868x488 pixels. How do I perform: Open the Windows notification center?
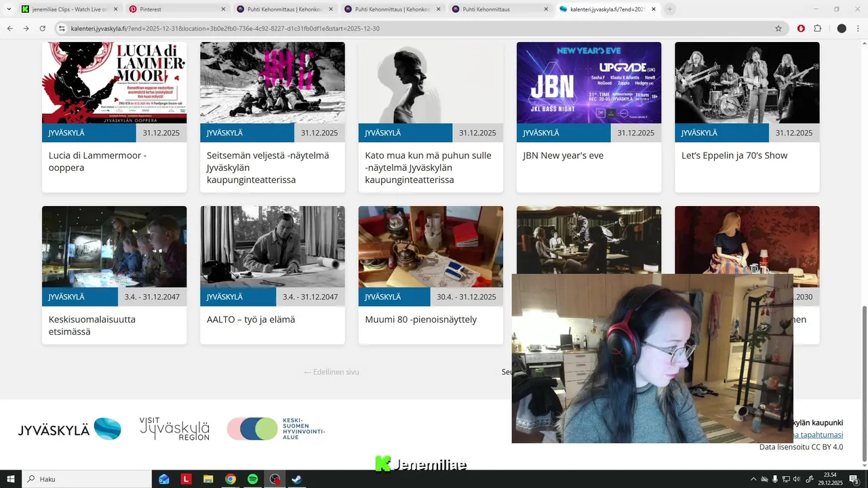[854, 479]
